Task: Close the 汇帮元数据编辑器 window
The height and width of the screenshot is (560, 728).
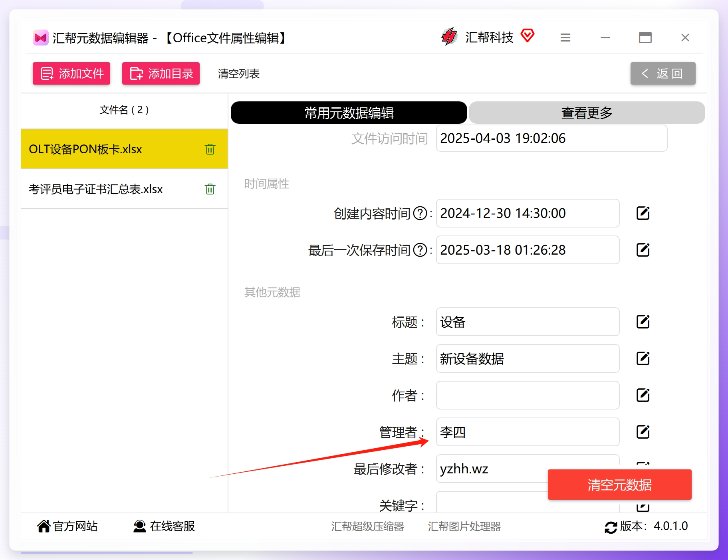Action: click(685, 38)
